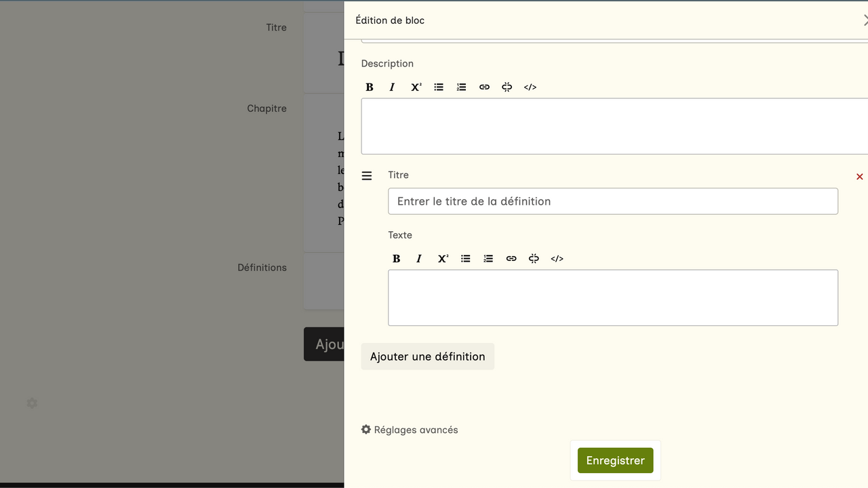Click the Ajouter une définition button
Image resolution: width=868 pixels, height=488 pixels.
click(427, 357)
